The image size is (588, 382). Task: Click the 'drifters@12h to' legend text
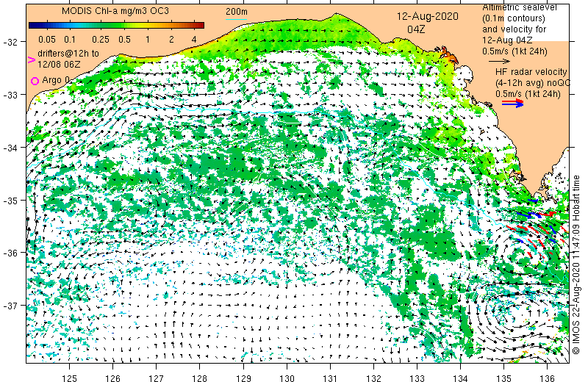click(68, 54)
